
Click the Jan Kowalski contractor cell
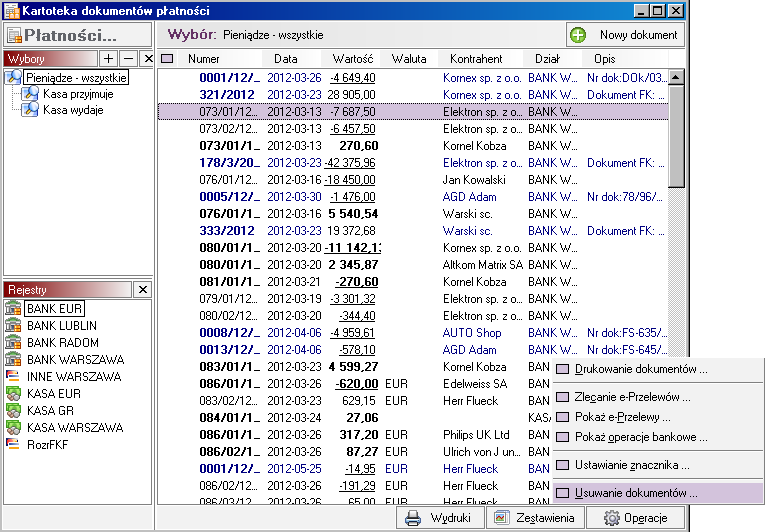(474, 180)
